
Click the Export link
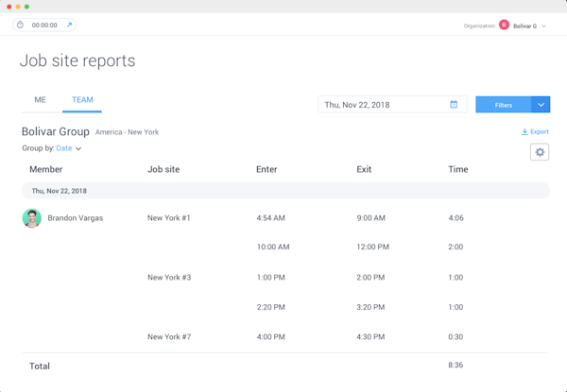[535, 132]
